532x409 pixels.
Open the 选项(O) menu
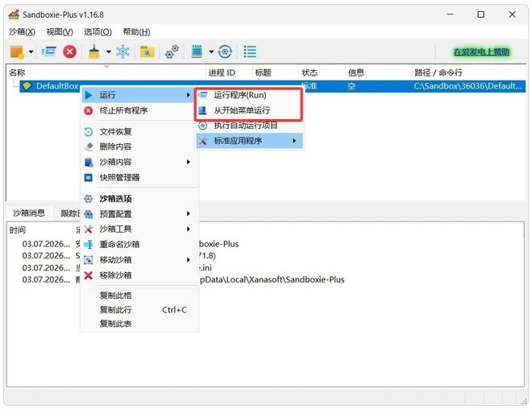(98, 32)
